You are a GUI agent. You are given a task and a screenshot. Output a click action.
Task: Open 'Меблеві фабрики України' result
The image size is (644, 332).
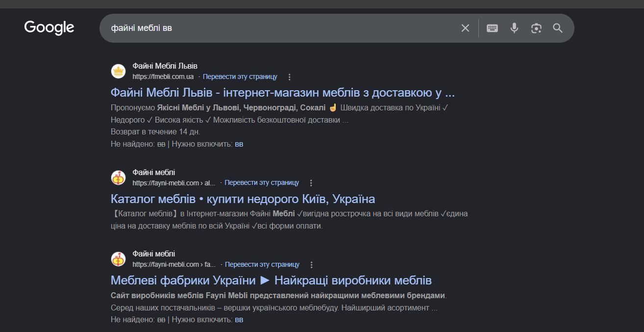coord(271,281)
